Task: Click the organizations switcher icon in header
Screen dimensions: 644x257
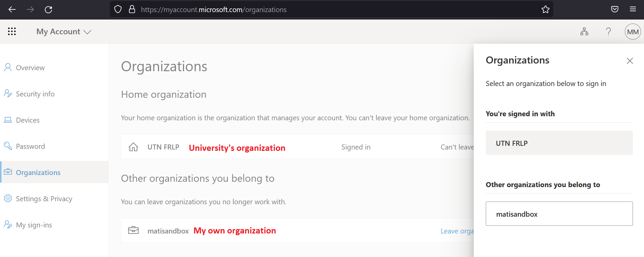Action: (584, 32)
